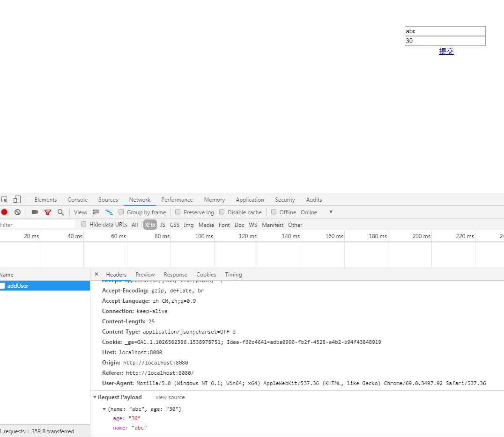Click the Name column header
The height and width of the screenshot is (437, 504).
pos(45,275)
